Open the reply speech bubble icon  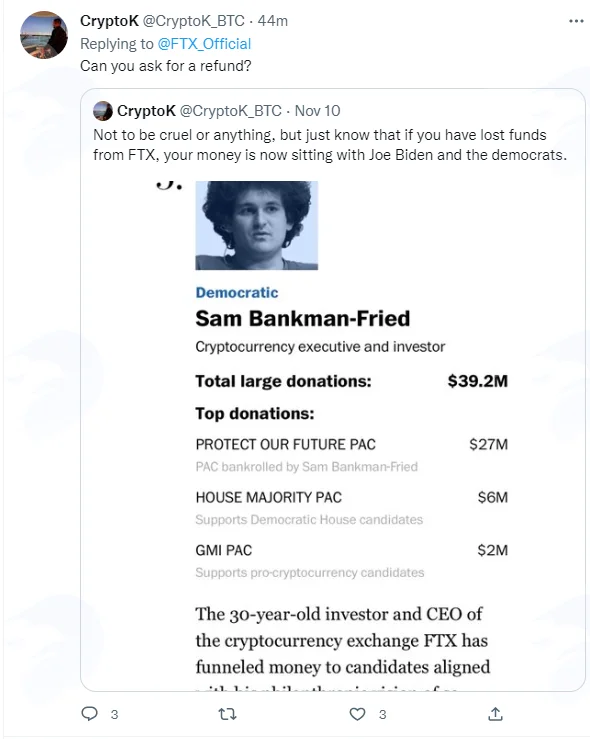pyautogui.click(x=90, y=714)
